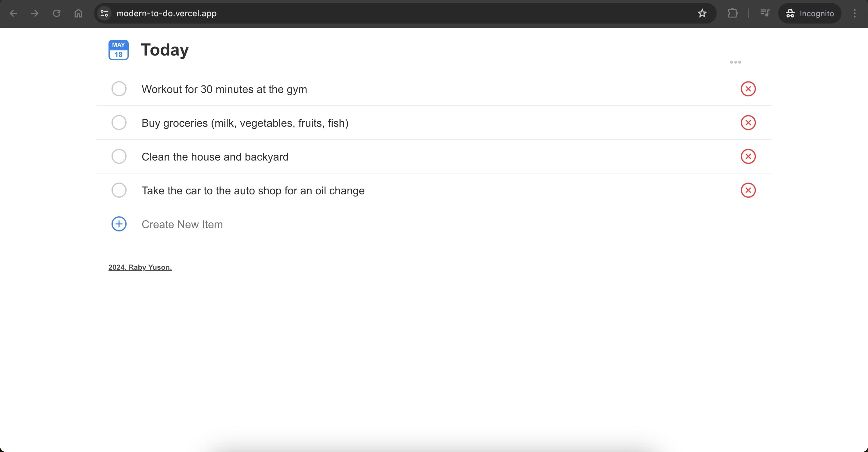Bookmark this page with star icon

702,14
